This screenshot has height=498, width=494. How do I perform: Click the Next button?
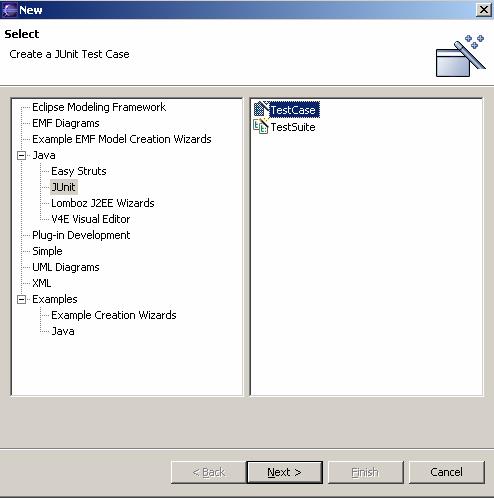coord(284,472)
